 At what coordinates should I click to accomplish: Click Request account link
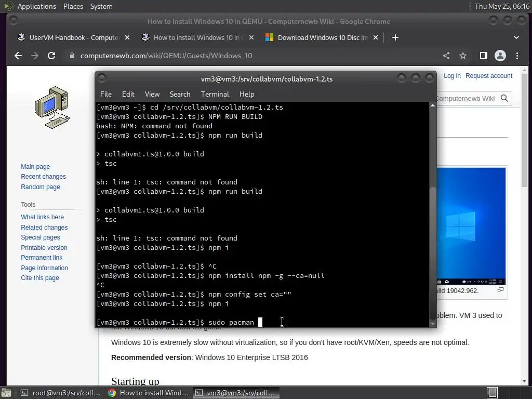point(488,76)
